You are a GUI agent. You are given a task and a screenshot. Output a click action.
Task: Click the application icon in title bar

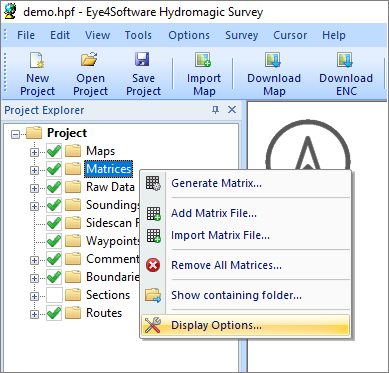point(10,12)
